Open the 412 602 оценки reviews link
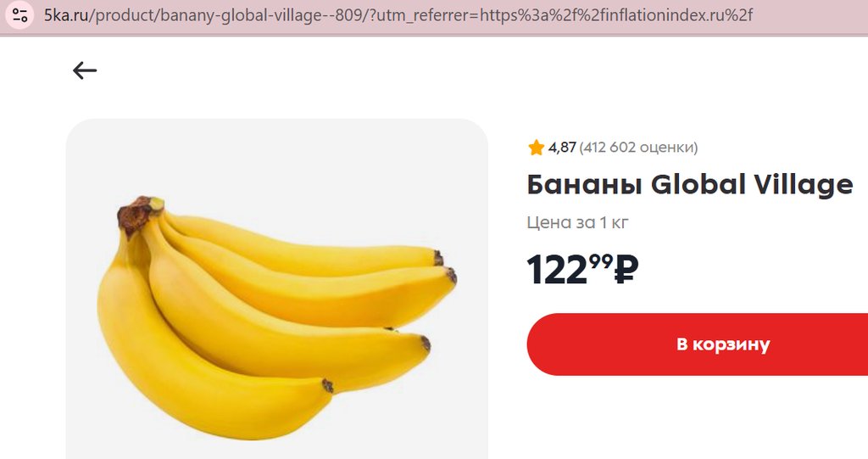This screenshot has height=459, width=868. 639,148
